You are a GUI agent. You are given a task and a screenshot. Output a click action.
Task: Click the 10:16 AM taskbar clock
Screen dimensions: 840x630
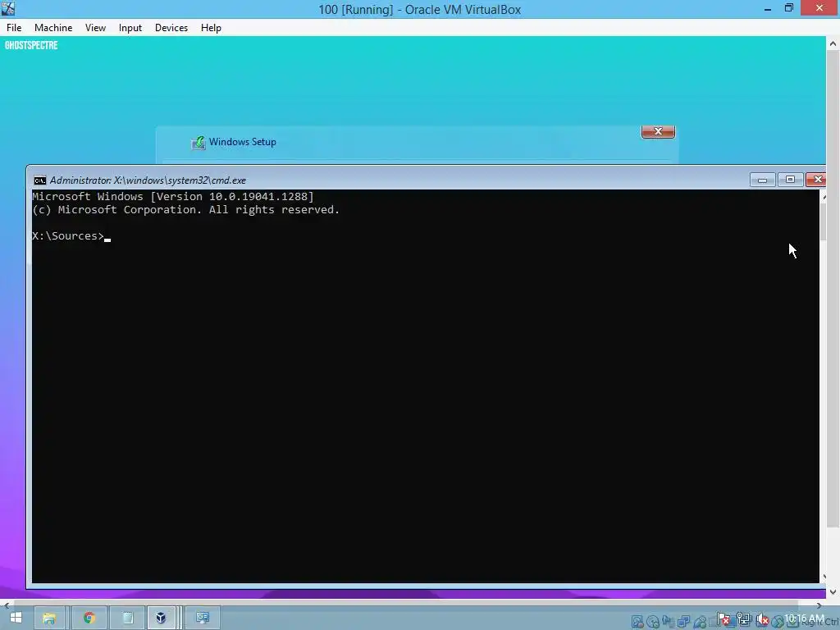pos(804,619)
